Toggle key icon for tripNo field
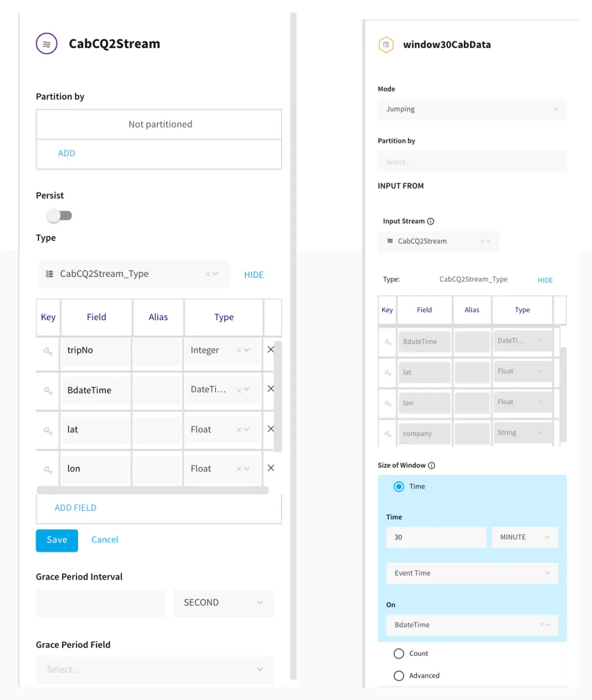592x700 pixels. tap(48, 351)
